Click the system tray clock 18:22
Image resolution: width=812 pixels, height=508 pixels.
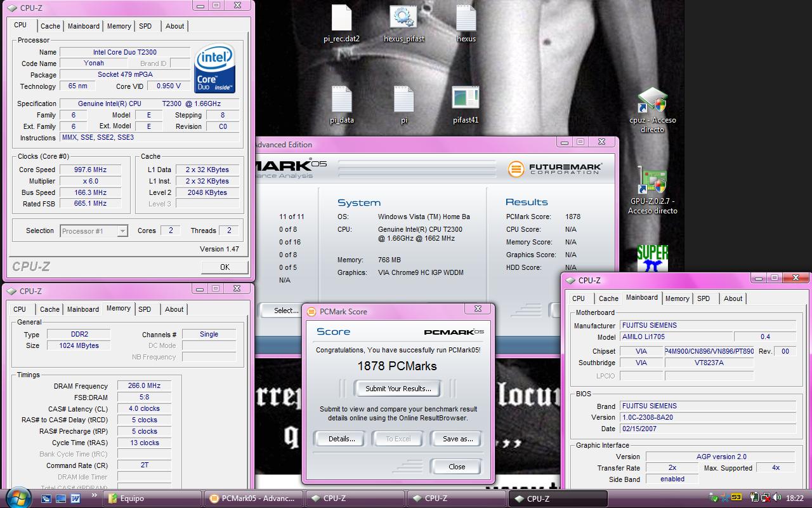[794, 498]
